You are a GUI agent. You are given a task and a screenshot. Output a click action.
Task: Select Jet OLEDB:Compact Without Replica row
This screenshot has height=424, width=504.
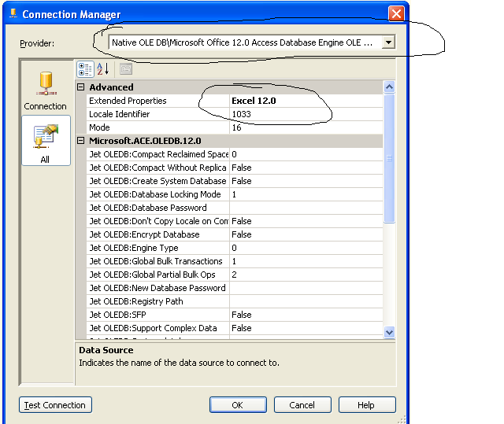coord(235,168)
